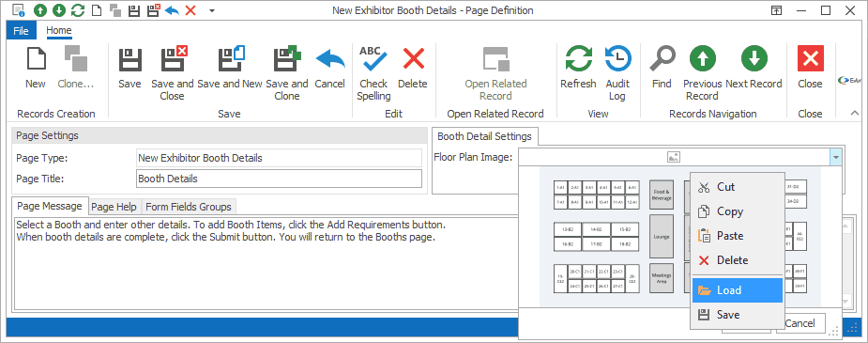This screenshot has width=868, height=343.
Task: Choose Delete from the context menu
Action: (738, 260)
